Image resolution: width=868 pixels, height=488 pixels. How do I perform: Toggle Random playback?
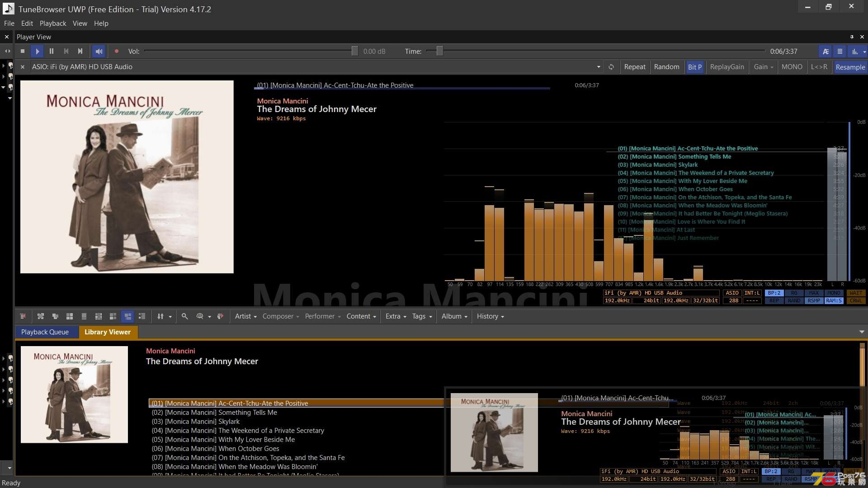coord(666,67)
